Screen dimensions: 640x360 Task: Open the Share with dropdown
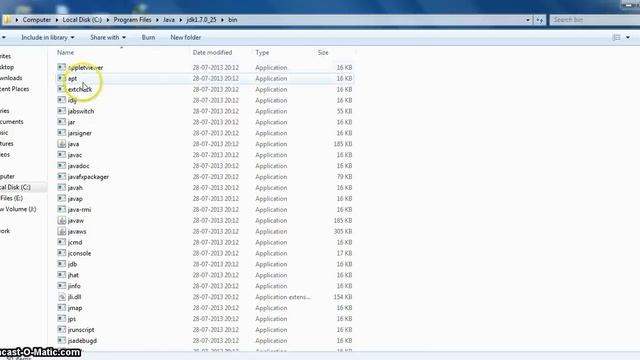click(108, 38)
